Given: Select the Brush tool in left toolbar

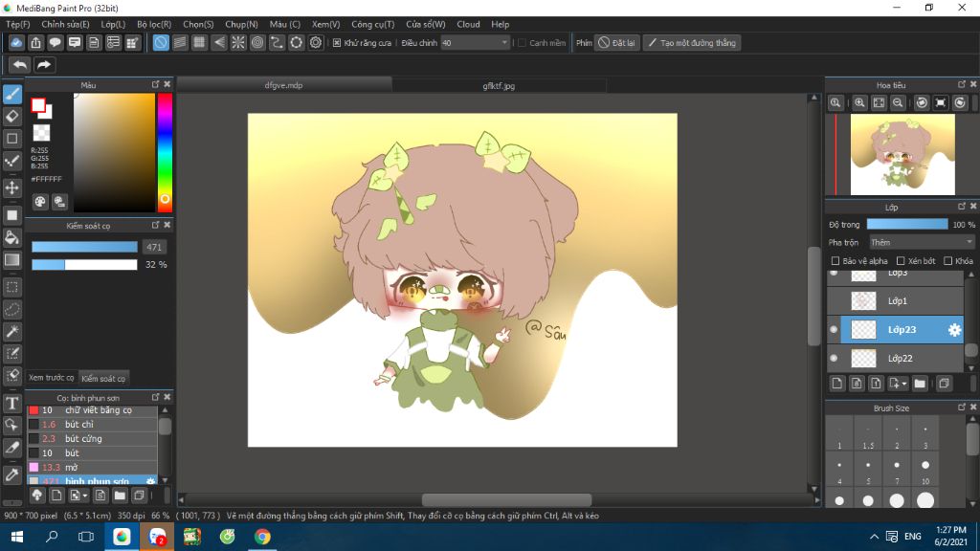Looking at the screenshot, I should [11, 94].
